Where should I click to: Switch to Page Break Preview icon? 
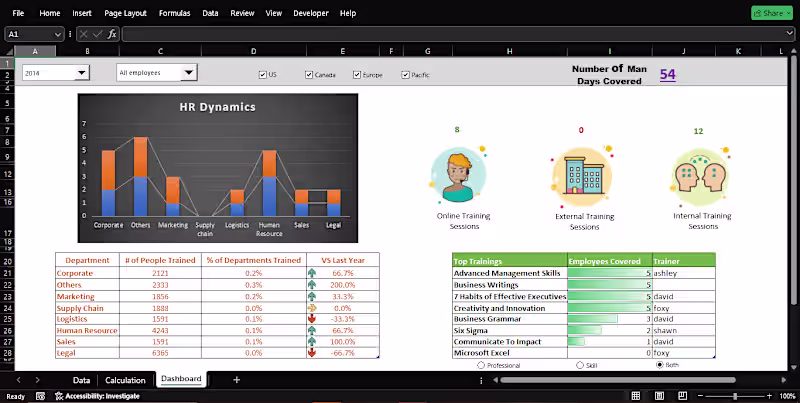pyautogui.click(x=683, y=396)
